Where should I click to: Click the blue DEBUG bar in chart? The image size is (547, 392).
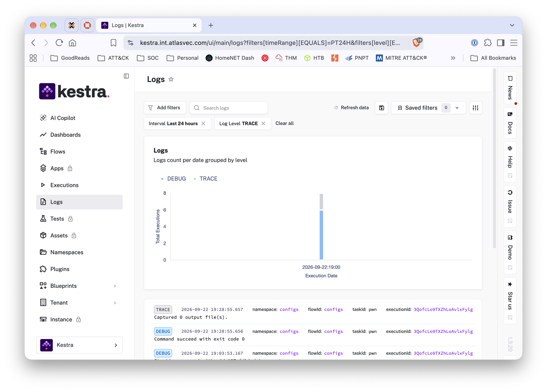pyautogui.click(x=321, y=235)
